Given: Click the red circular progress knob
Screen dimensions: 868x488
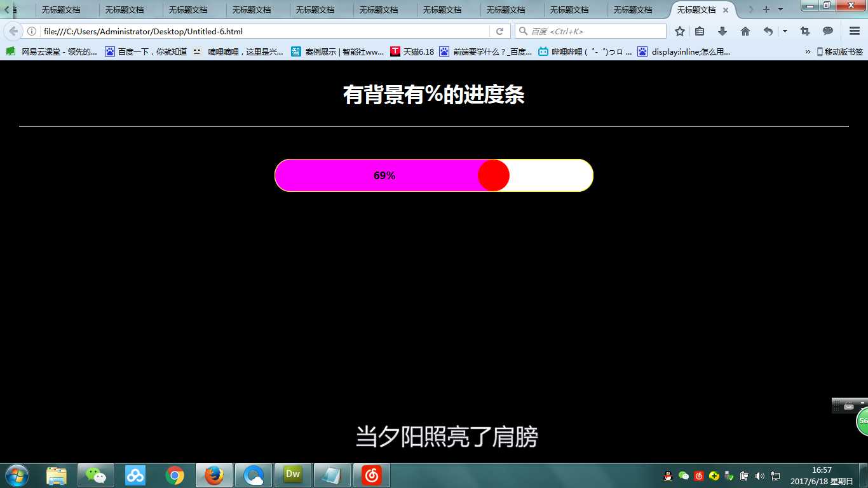Looking at the screenshot, I should click(x=494, y=175).
